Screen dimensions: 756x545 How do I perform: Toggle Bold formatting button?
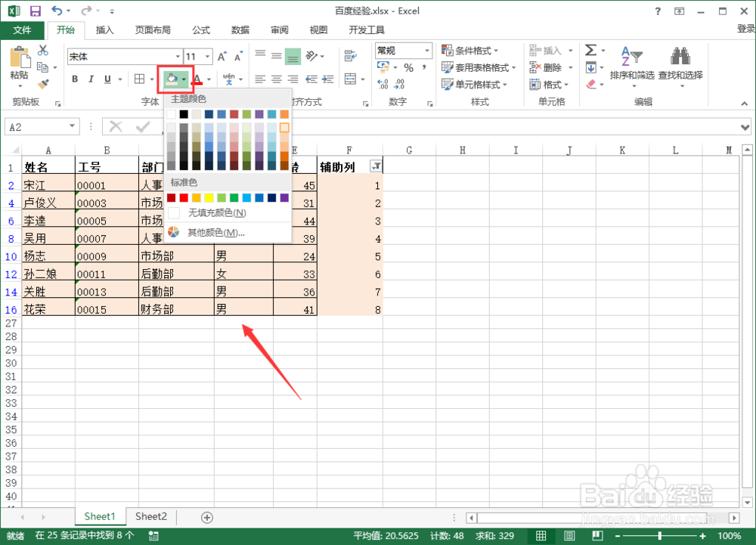click(75, 79)
